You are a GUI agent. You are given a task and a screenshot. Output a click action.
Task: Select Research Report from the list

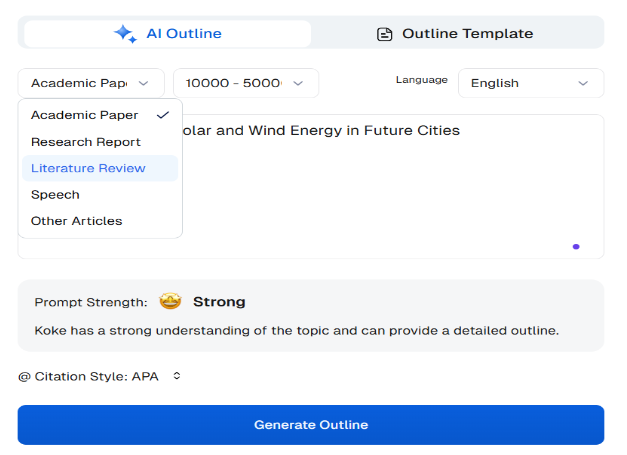pos(86,142)
